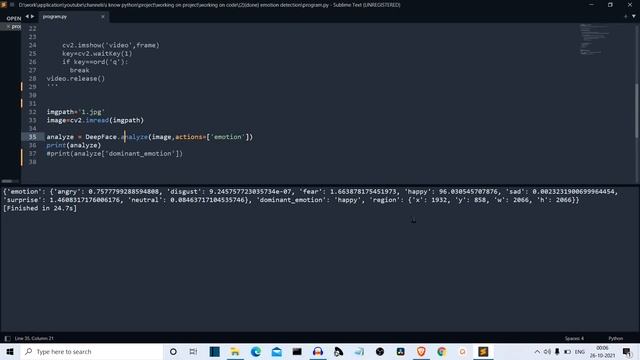Select the open file entry in the sidebar
The image size is (640, 360).
pyautogui.click(x=11, y=27)
